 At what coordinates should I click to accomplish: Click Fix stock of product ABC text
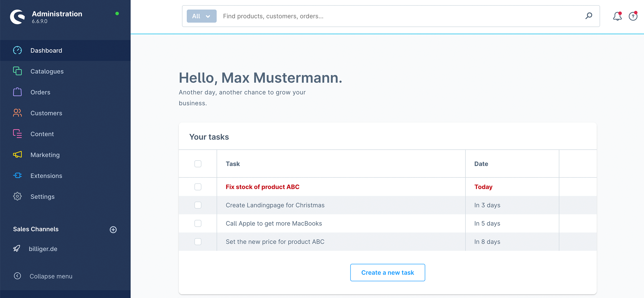click(262, 187)
